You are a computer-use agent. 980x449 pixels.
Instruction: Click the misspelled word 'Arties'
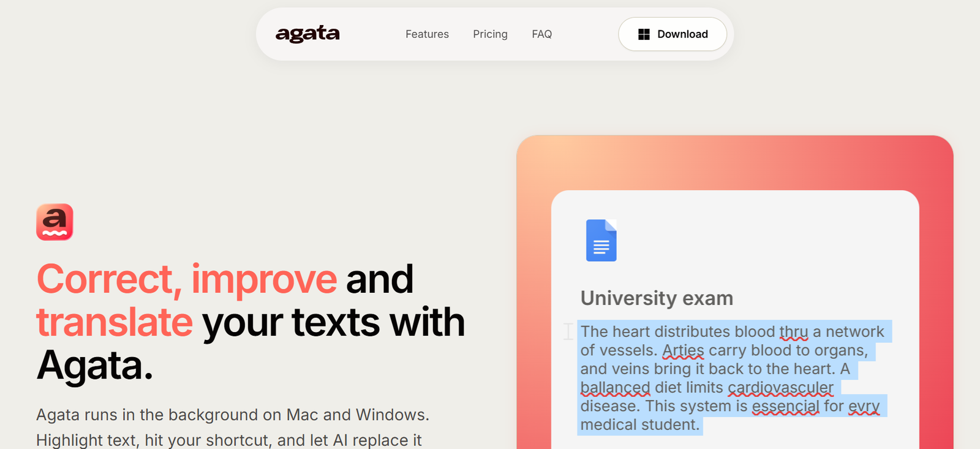(684, 350)
